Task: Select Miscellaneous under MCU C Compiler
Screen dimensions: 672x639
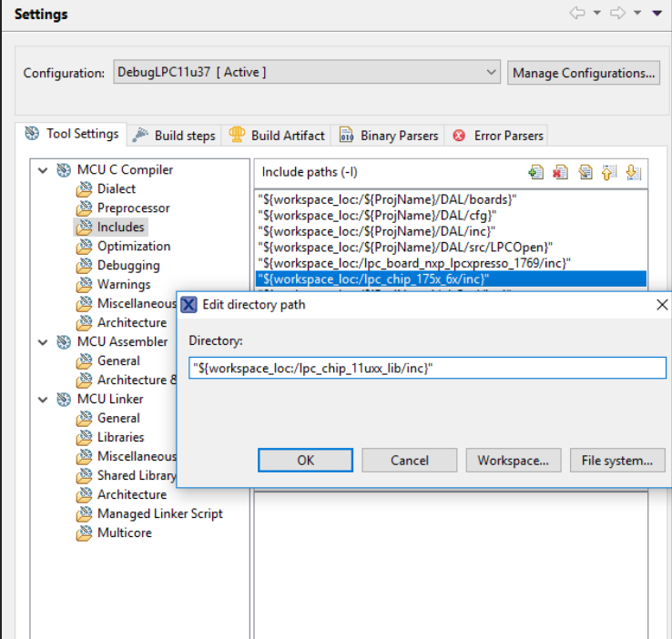Action: (137, 304)
